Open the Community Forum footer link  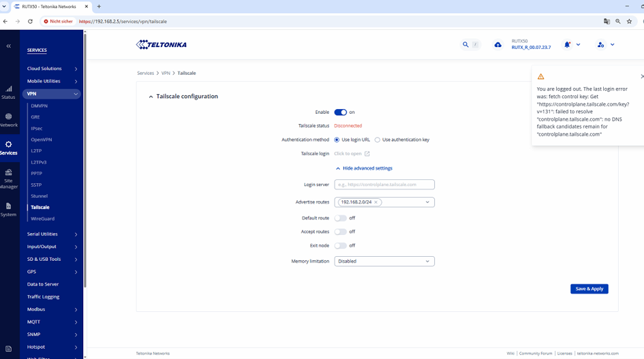(536, 354)
